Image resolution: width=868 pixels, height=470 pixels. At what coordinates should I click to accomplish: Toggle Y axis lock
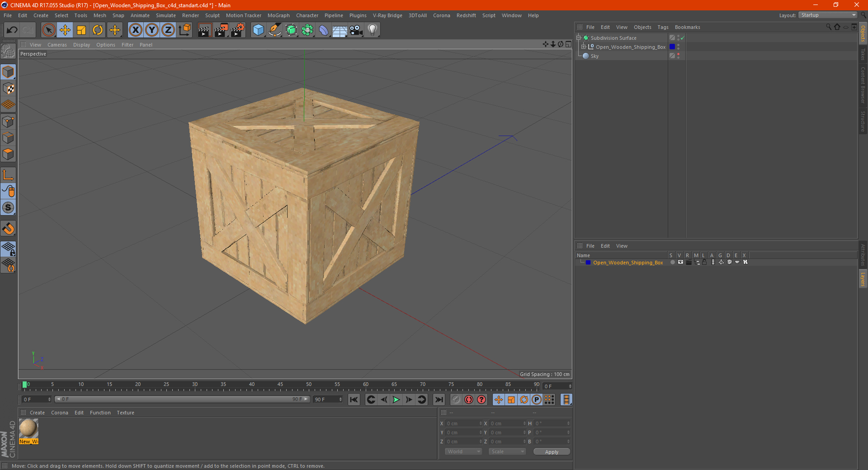pyautogui.click(x=152, y=30)
